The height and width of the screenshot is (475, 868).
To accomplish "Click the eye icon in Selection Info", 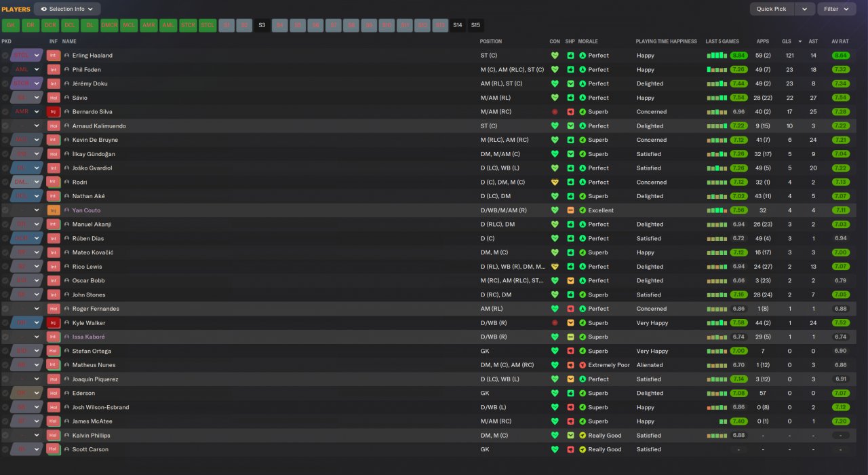I will point(45,9).
